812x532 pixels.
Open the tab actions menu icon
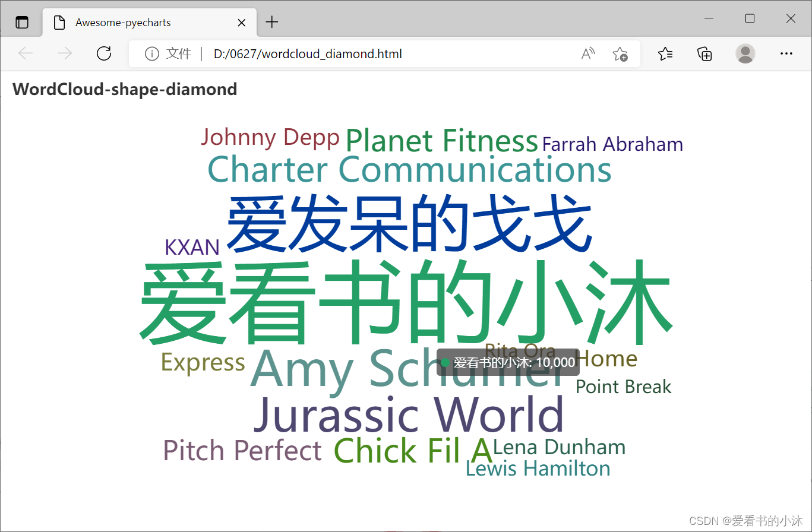click(22, 23)
